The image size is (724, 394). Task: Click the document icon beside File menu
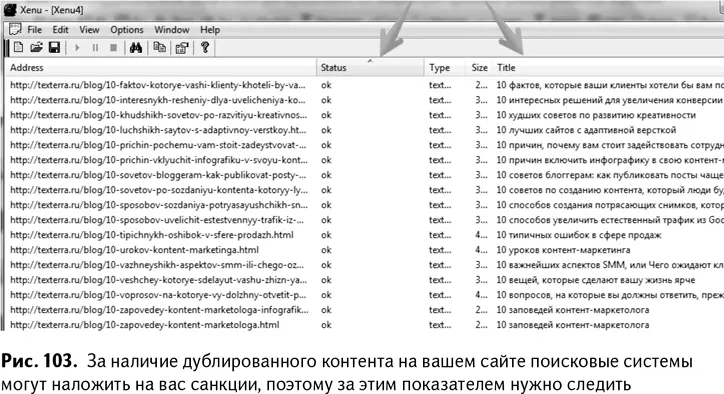15,30
